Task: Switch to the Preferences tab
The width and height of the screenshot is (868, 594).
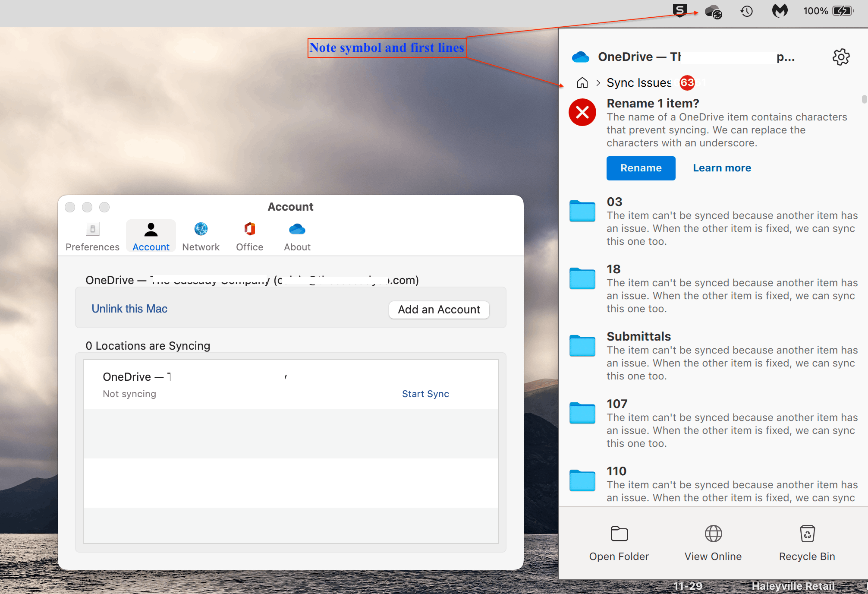Action: click(93, 237)
